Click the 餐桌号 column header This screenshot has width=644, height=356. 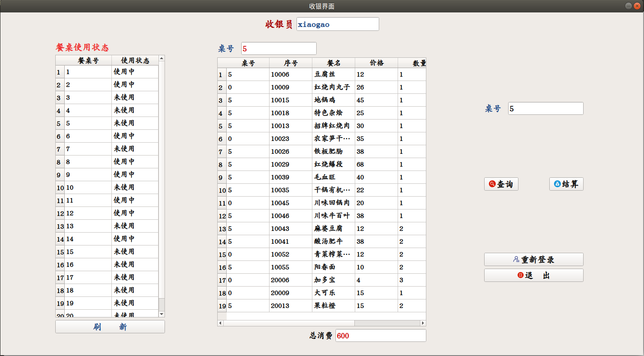[88, 60]
